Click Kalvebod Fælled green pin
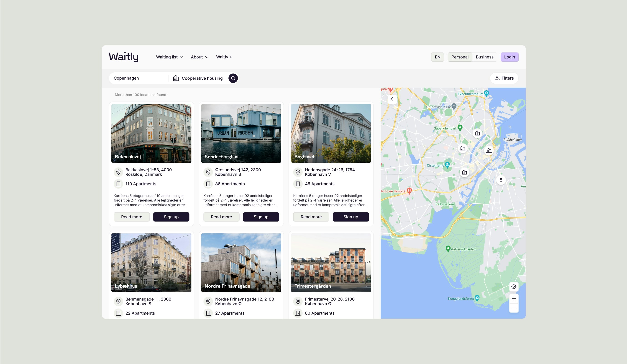 [448, 249]
